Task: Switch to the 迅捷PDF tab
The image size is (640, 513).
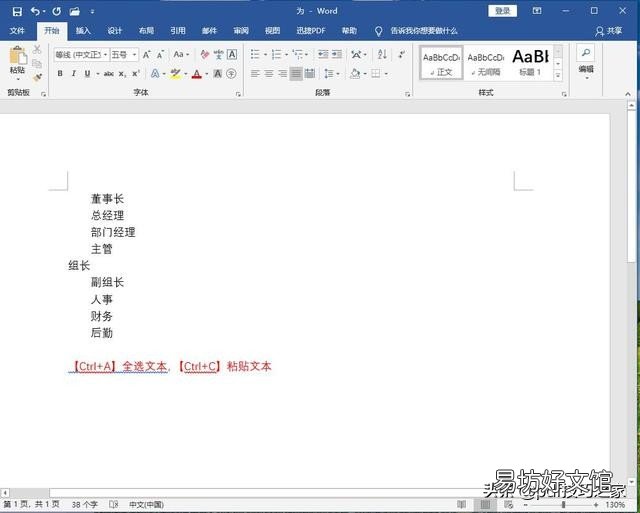Action: (311, 31)
